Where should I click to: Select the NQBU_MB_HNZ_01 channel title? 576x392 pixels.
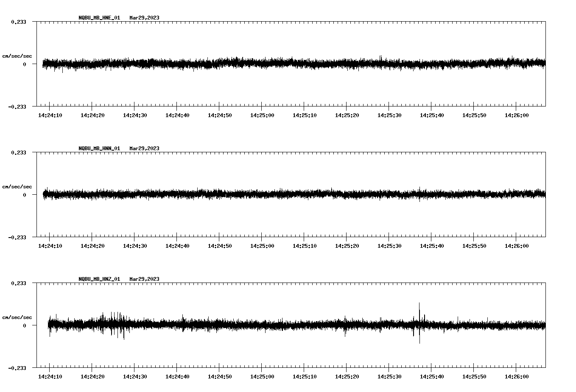click(99, 279)
